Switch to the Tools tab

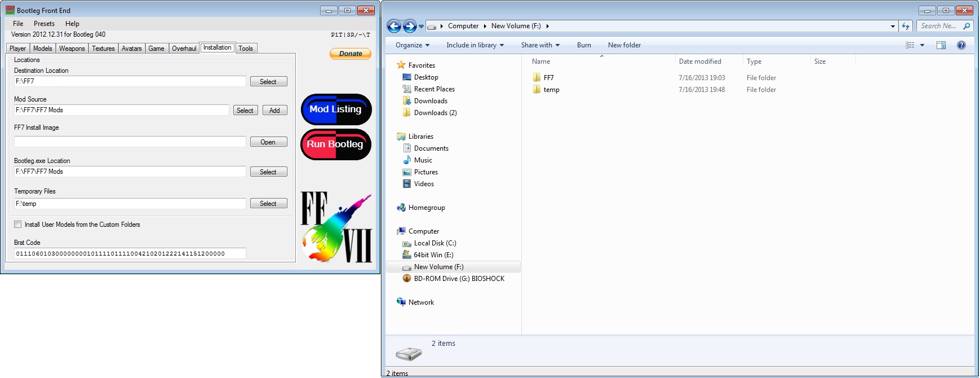246,49
